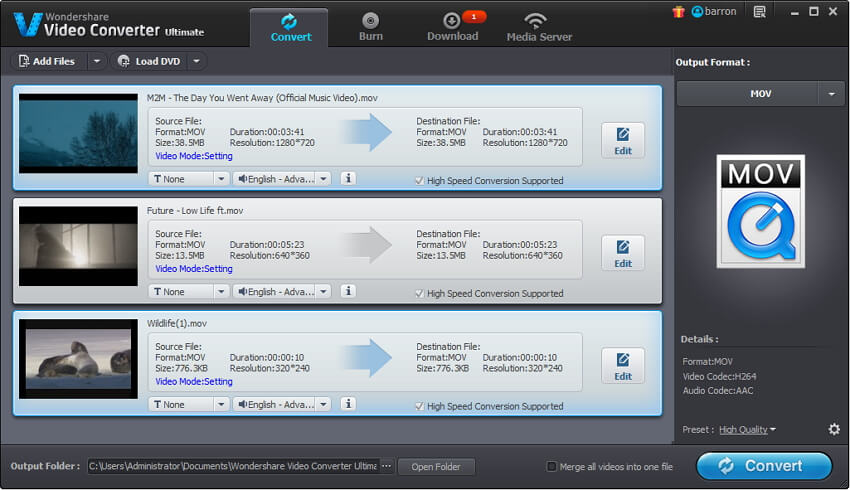The image size is (850, 490).
Task: Start conversion with the big Convert button
Action: point(764,466)
